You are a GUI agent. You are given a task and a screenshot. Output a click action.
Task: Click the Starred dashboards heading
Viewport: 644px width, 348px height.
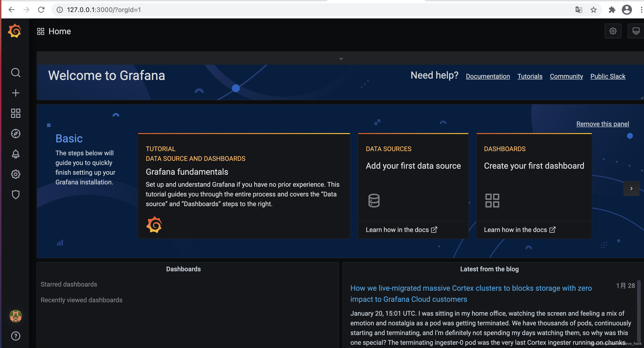(x=69, y=284)
